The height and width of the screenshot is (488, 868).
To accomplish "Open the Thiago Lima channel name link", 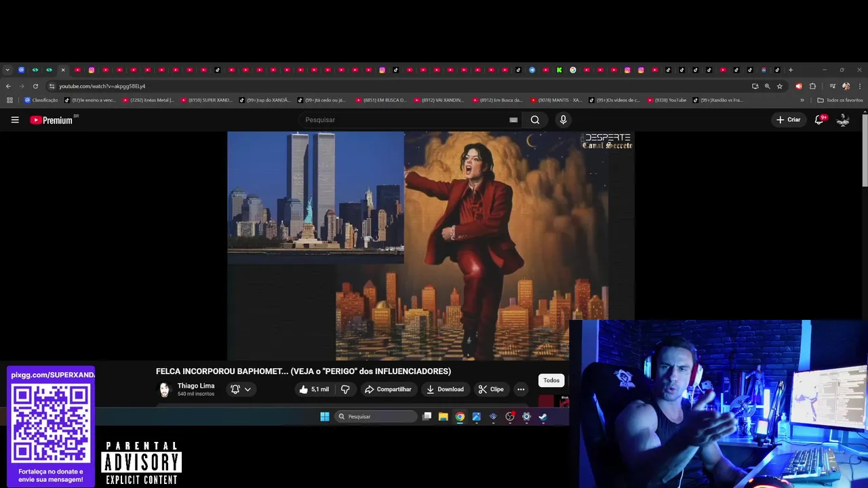I will (x=196, y=386).
